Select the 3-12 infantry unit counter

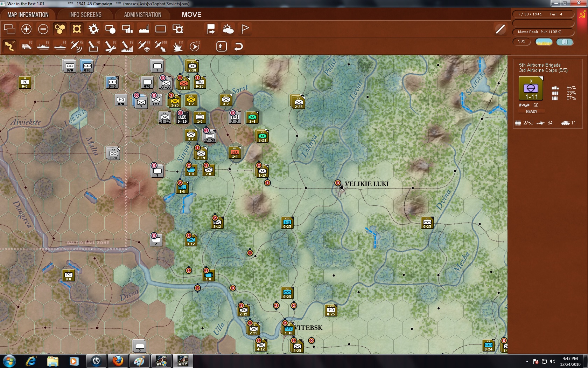click(x=217, y=223)
